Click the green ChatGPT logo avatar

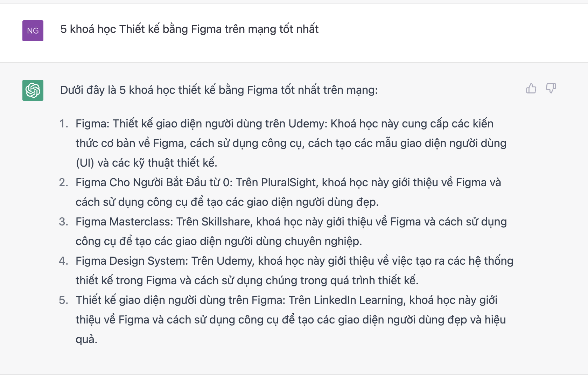[x=33, y=90]
